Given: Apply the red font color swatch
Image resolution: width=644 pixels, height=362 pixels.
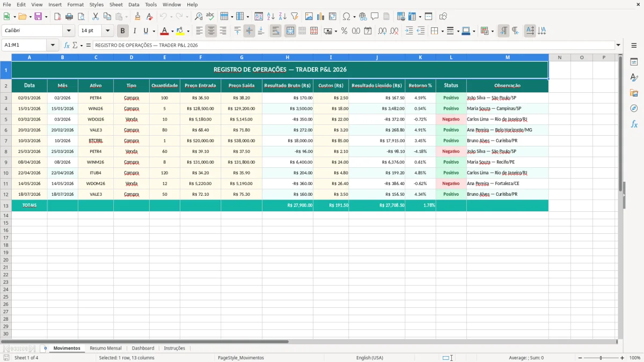Looking at the screenshot, I should [165, 31].
